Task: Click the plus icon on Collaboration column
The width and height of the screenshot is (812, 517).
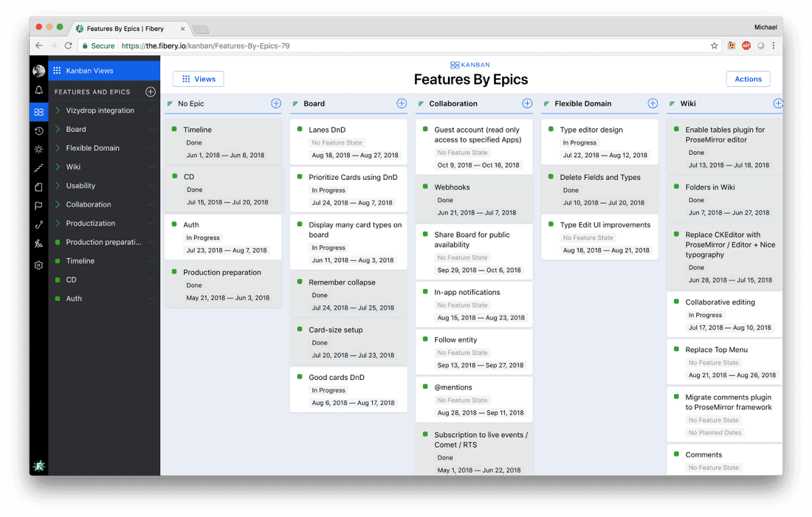Action: pos(527,104)
